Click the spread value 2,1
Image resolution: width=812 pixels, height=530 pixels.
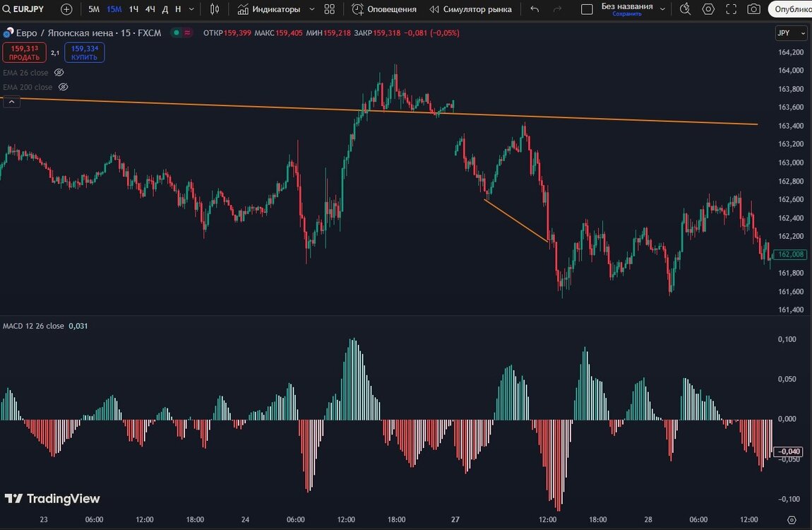pos(55,53)
